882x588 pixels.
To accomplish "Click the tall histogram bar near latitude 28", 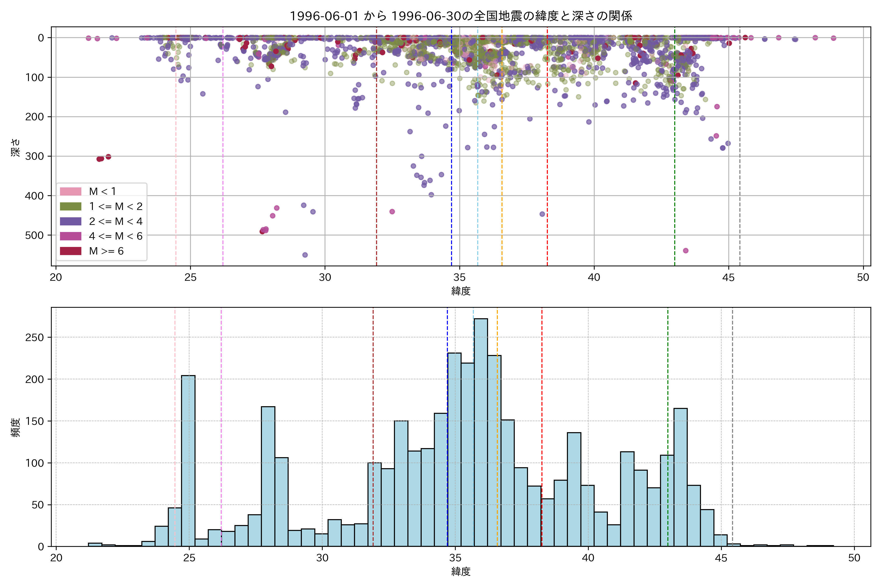I will pos(268,476).
